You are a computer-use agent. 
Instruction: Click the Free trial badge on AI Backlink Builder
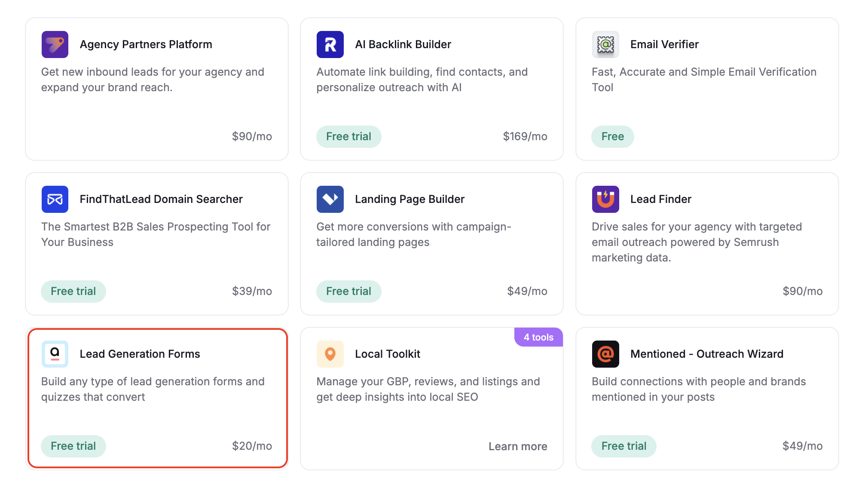[x=348, y=136]
